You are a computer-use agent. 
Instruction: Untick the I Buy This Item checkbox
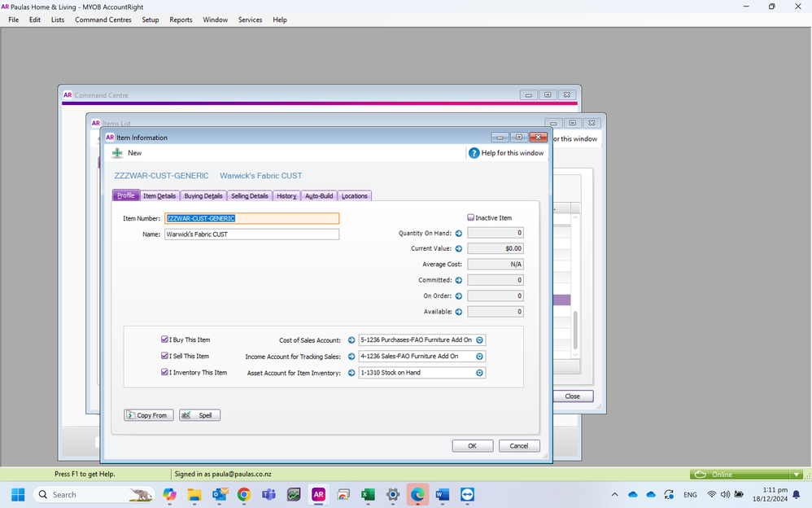165,340
